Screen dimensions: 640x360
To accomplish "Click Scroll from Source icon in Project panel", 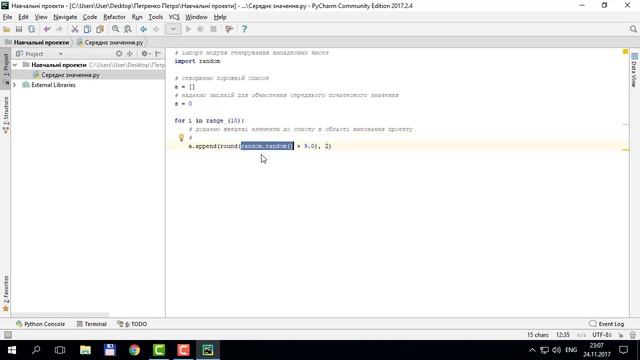I will tap(119, 54).
